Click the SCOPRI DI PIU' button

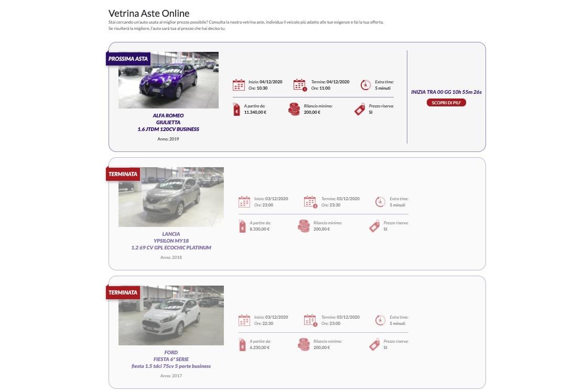tap(446, 103)
